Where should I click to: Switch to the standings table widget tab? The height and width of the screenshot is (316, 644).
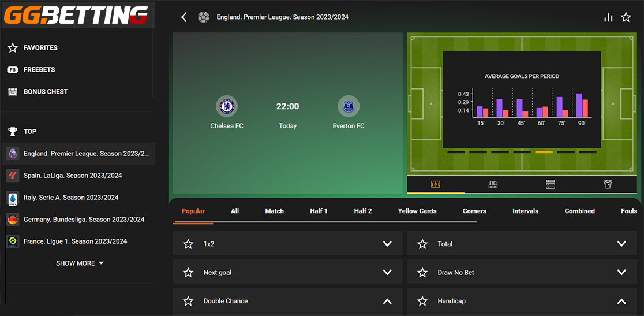(551, 184)
